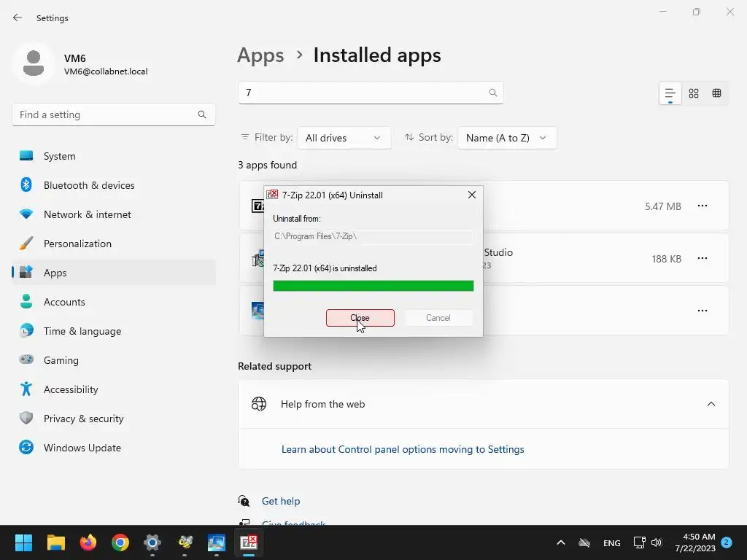
Task: Click the list view layout icon
Action: [670, 93]
